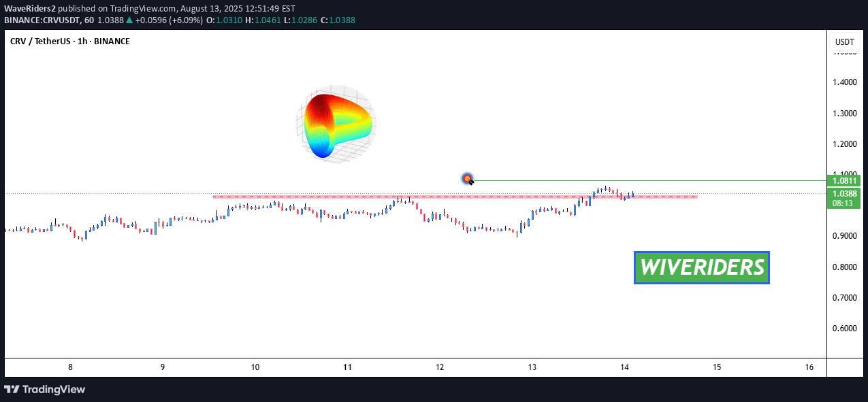Click date 12 on the time axis
The image size is (868, 402).
coord(440,367)
